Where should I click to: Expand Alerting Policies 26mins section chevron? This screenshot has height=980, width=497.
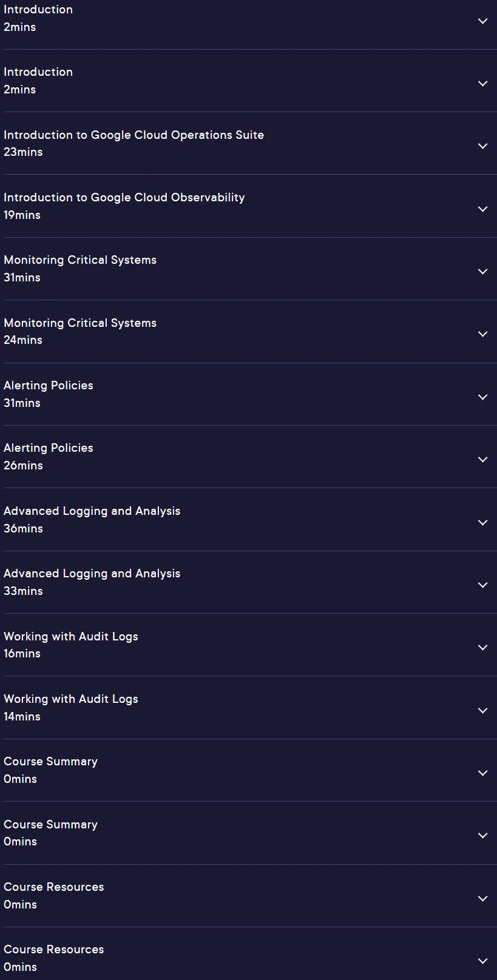click(482, 460)
